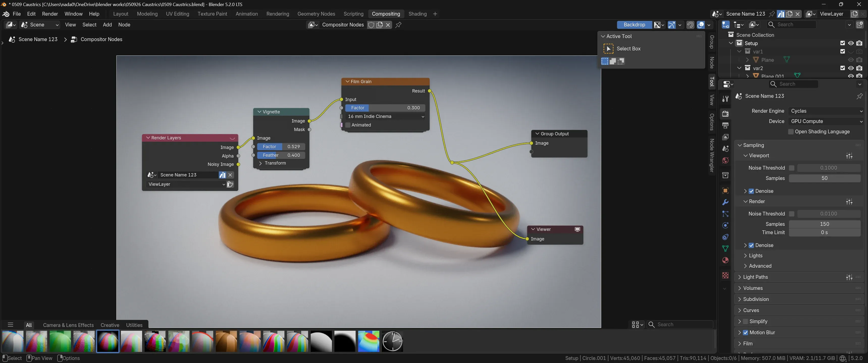
Task: Open ViewLayer dropdown in Render Layers node
Action: 186,184
